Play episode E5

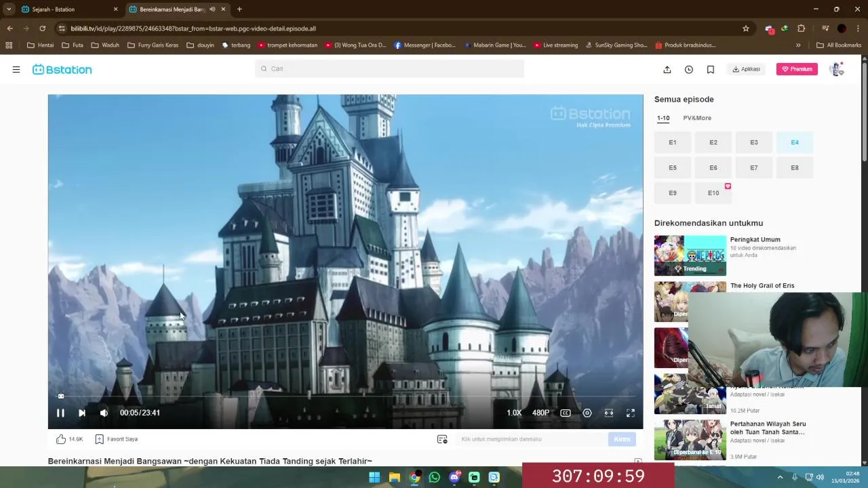click(673, 167)
